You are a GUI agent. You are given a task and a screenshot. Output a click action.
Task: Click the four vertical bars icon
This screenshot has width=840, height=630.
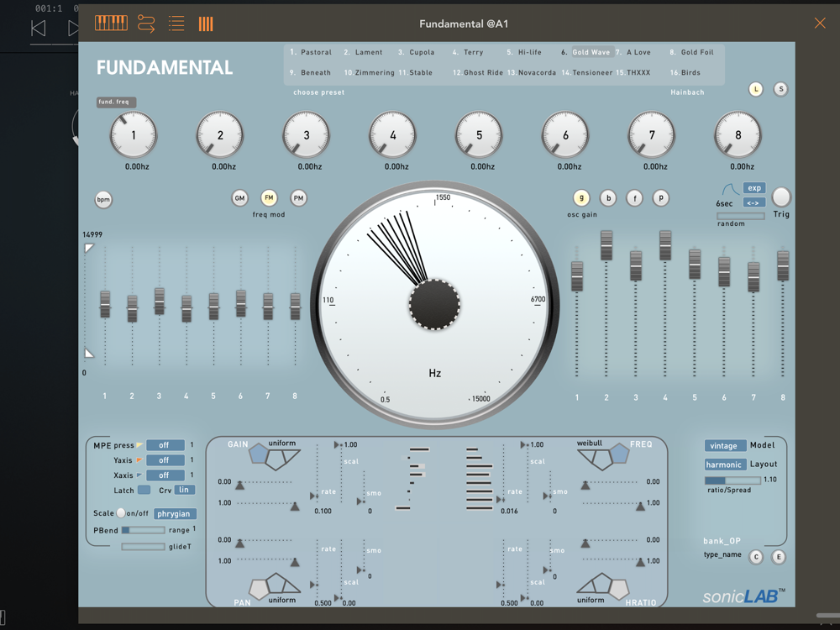click(x=206, y=24)
